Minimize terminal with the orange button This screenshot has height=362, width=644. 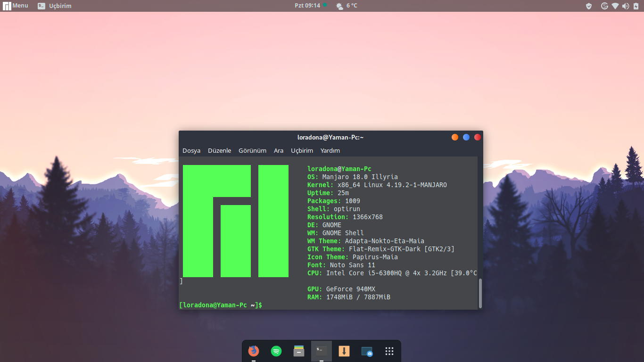[455, 137]
